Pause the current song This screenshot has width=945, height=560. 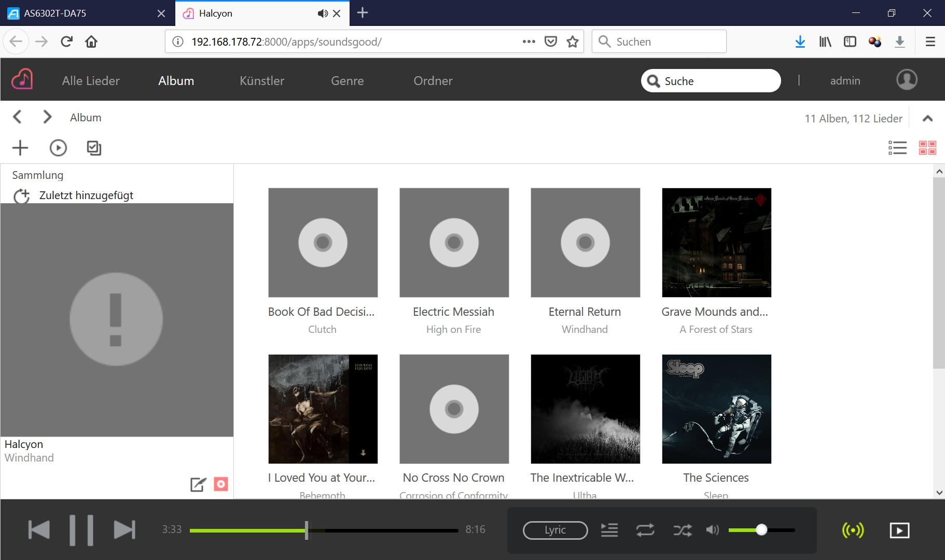[x=81, y=530]
